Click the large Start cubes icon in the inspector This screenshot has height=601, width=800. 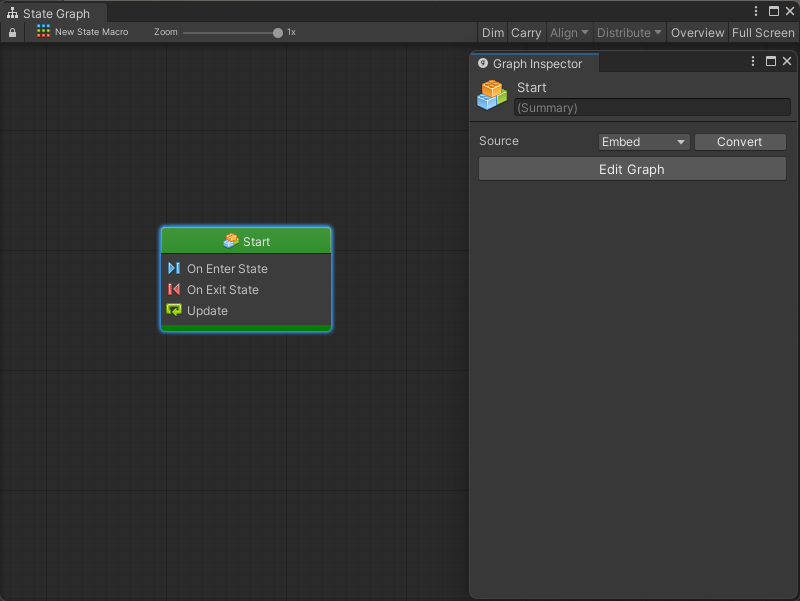click(492, 96)
